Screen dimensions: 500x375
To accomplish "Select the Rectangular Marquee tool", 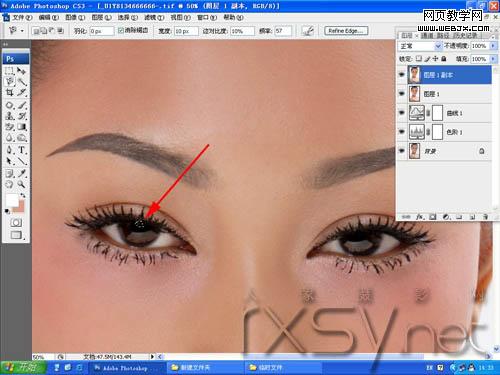I will (x=9, y=71).
